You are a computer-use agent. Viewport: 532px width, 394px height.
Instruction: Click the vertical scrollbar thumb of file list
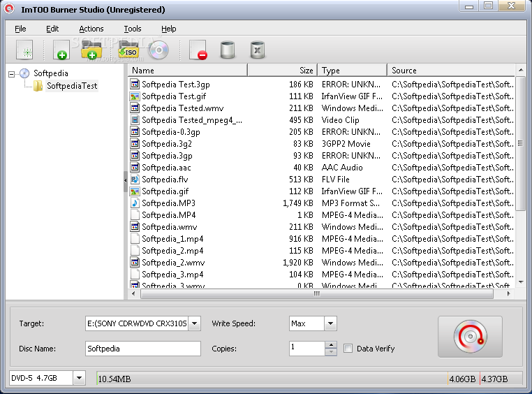(x=520, y=143)
